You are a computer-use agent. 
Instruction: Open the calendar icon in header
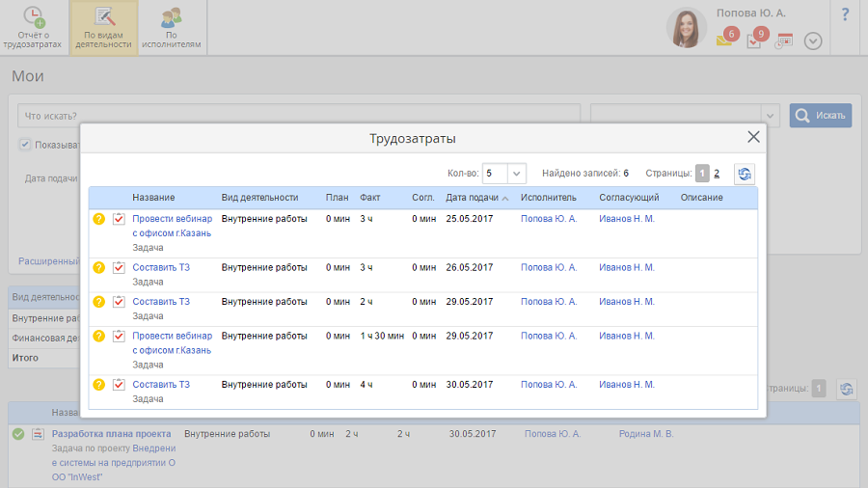pos(783,41)
